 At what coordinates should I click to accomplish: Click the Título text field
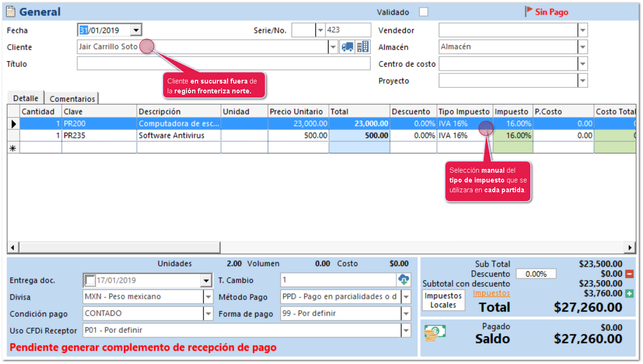(224, 63)
